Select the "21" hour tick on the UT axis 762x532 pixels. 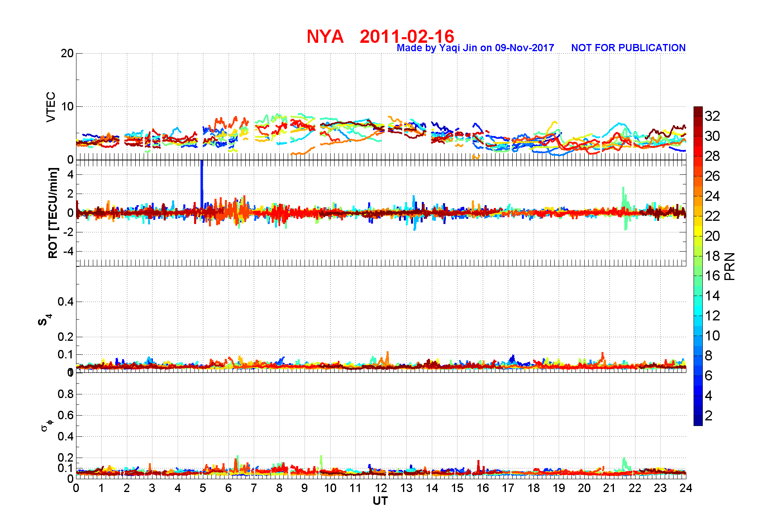(x=610, y=488)
